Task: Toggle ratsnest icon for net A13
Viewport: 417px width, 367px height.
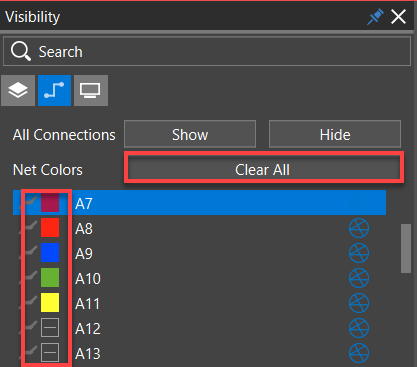Action: pyautogui.click(x=359, y=353)
